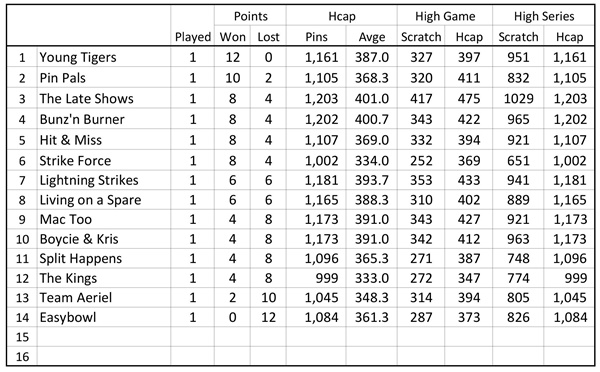Select the Young Tigers team name cell
The height and width of the screenshot is (372, 600).
pos(104,57)
